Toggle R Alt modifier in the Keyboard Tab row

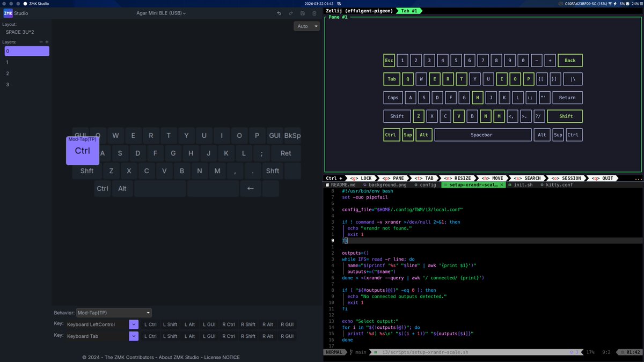[267, 336]
